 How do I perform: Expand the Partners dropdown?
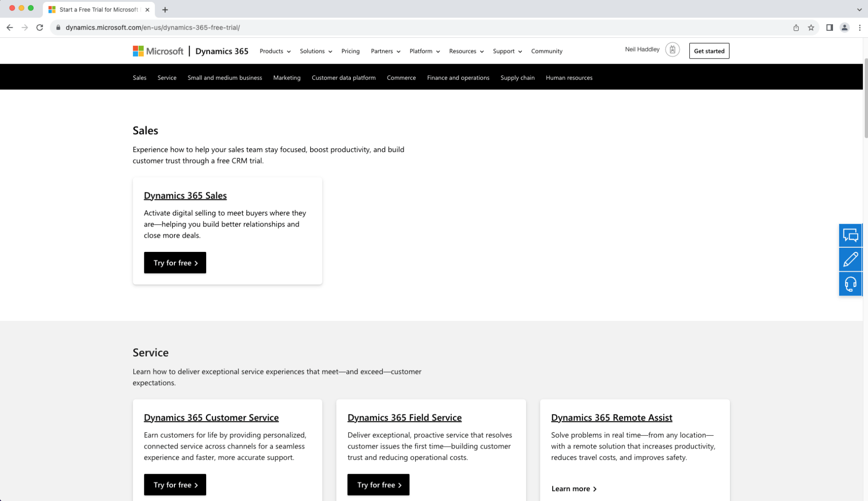pos(385,51)
